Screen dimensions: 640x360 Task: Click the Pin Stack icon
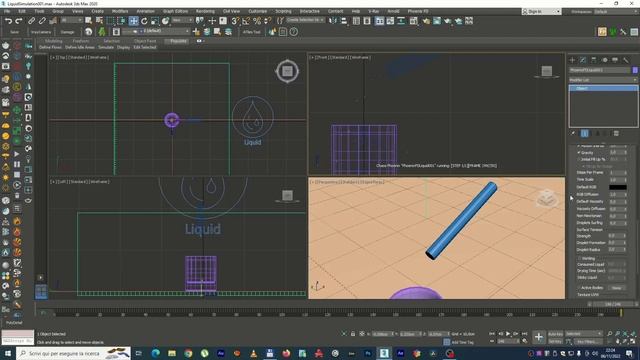[573, 133]
